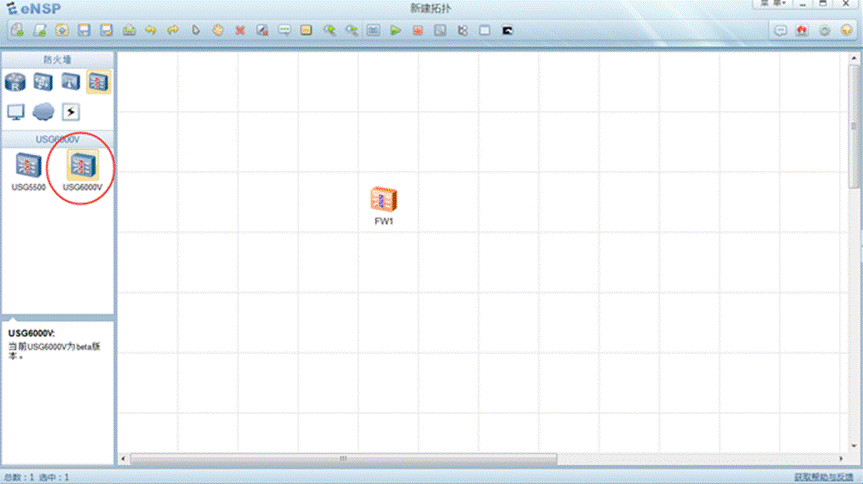
Task: Click the Save As toolbar icon
Action: tap(106, 30)
